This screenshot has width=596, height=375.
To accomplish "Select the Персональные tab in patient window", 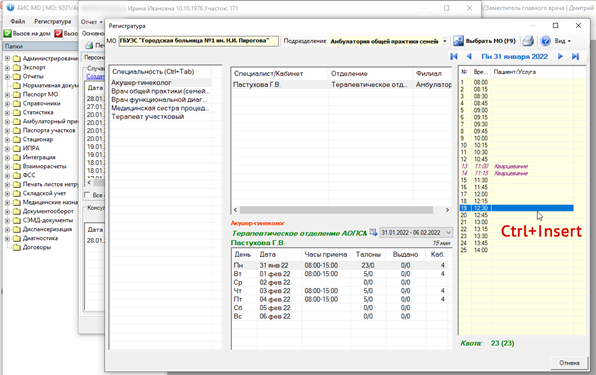I will pyautogui.click(x=94, y=57).
